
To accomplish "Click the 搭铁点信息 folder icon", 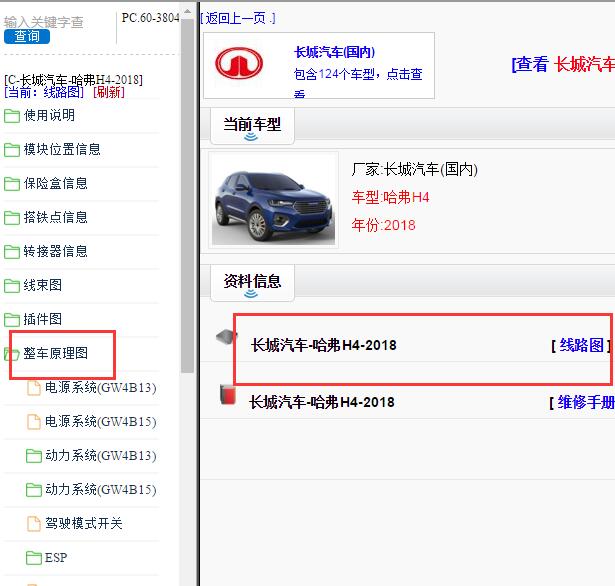I will (12, 218).
